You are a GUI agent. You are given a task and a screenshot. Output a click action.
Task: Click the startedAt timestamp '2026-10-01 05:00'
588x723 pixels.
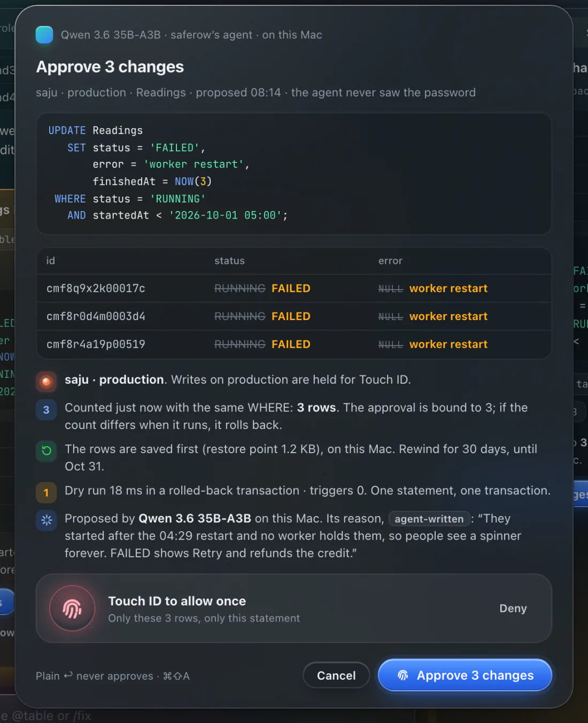pyautogui.click(x=226, y=215)
